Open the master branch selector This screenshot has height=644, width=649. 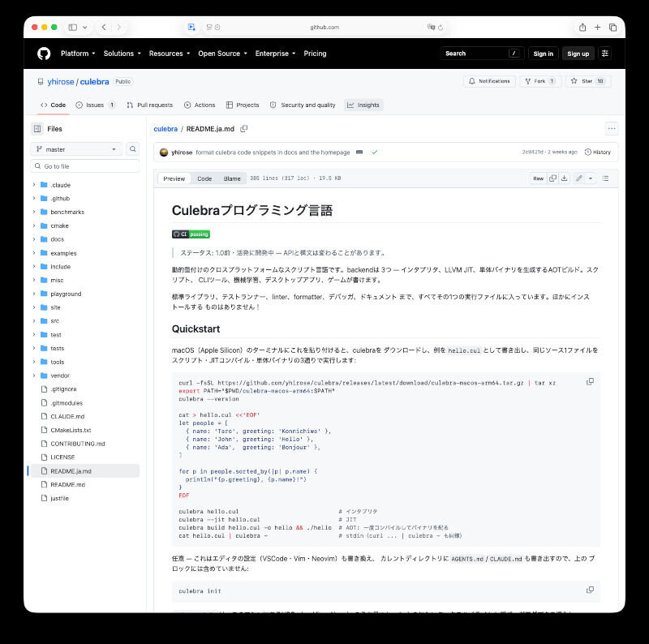point(76,149)
